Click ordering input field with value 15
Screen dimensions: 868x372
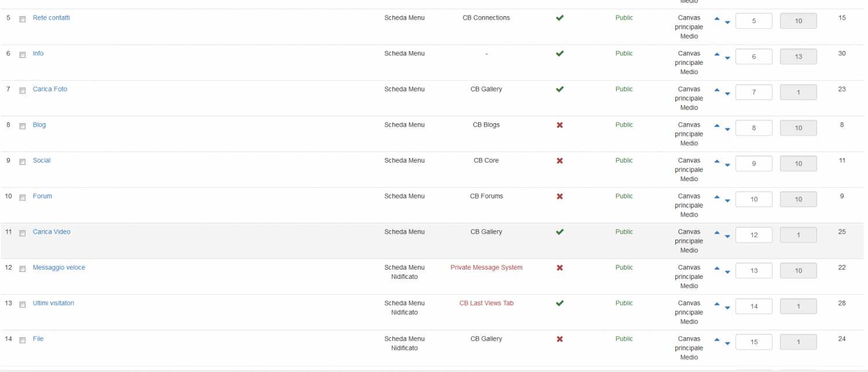[753, 342]
